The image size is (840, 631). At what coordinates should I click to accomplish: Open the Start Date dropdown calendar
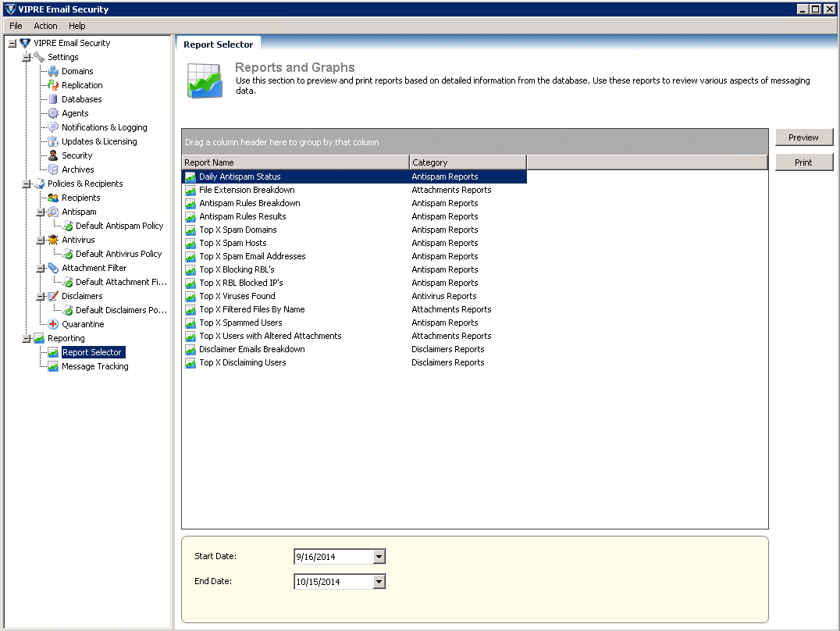(x=379, y=557)
